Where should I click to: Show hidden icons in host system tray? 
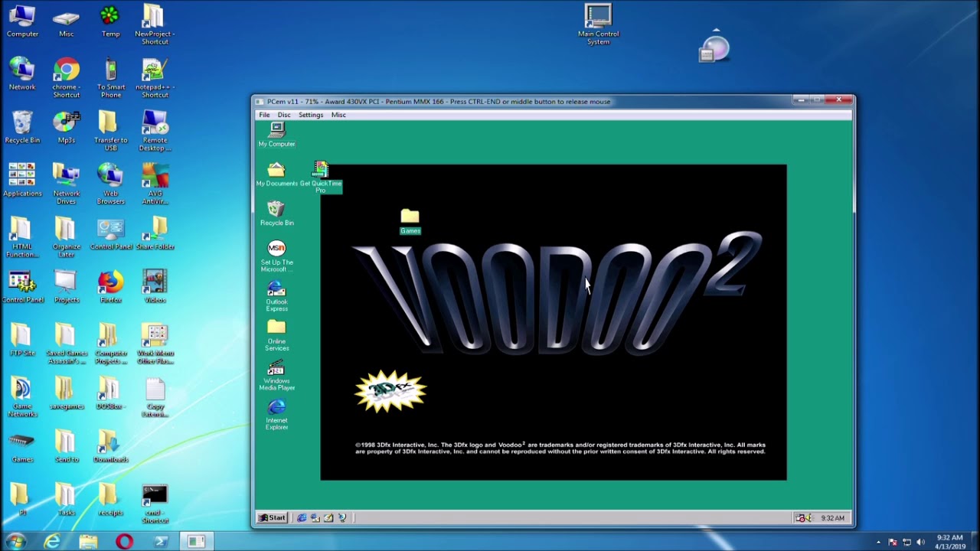coord(878,542)
